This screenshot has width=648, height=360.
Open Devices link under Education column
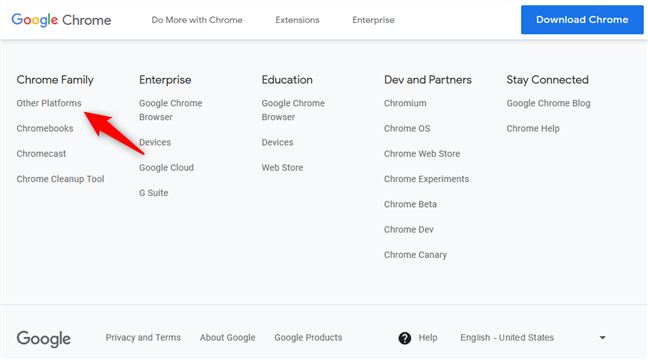(277, 142)
